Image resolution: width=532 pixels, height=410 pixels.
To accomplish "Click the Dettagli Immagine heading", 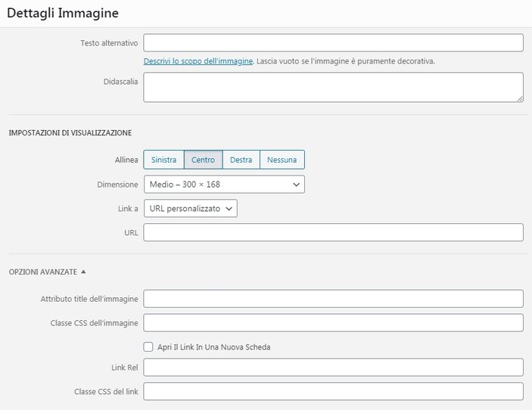I will point(62,14).
